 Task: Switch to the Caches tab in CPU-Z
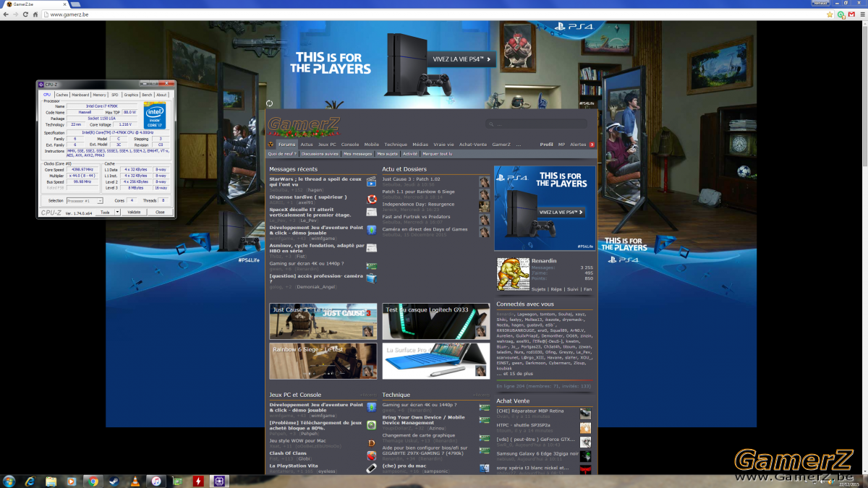coord(62,95)
